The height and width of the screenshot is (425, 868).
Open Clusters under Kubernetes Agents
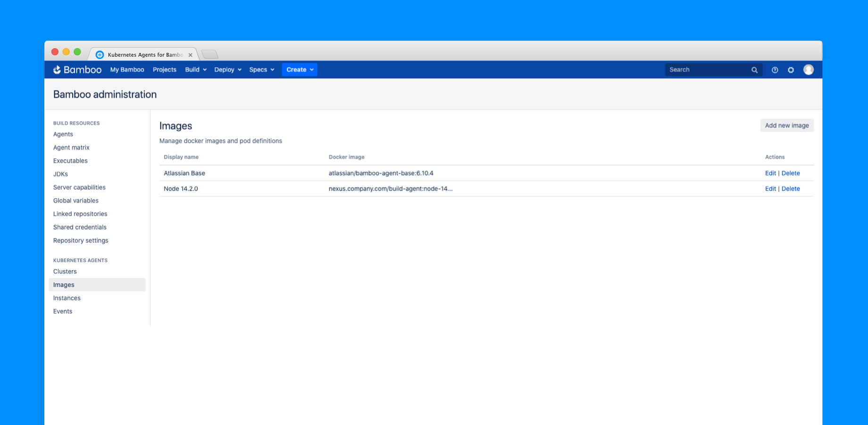point(65,272)
